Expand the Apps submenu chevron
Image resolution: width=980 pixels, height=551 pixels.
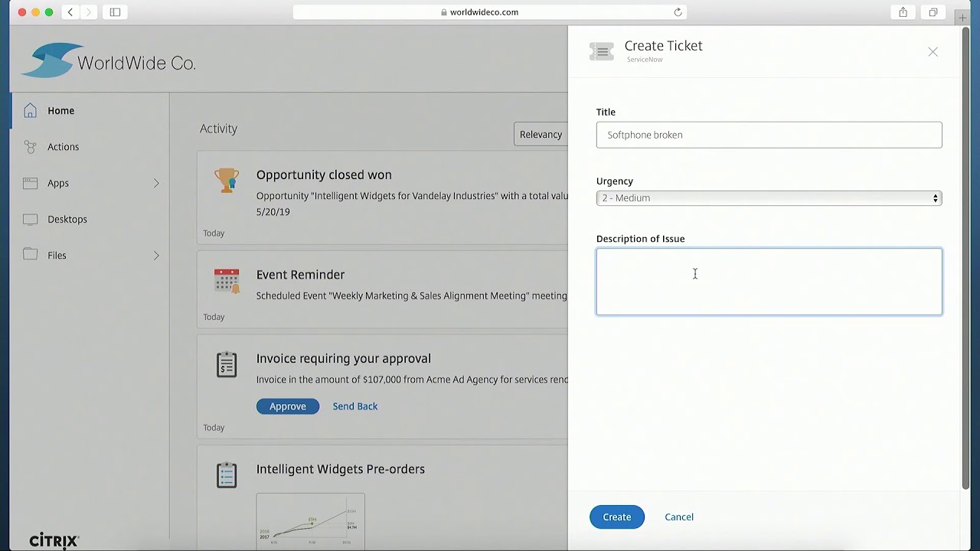coord(156,183)
